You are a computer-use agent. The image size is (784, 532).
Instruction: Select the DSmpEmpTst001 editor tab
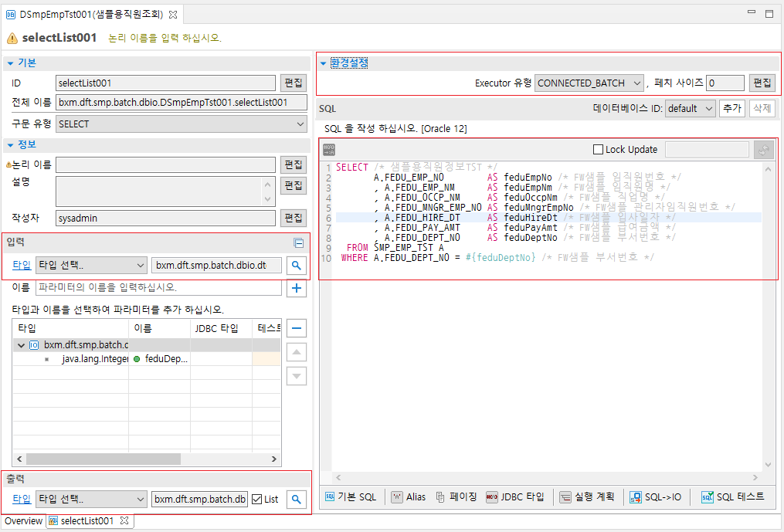point(91,15)
